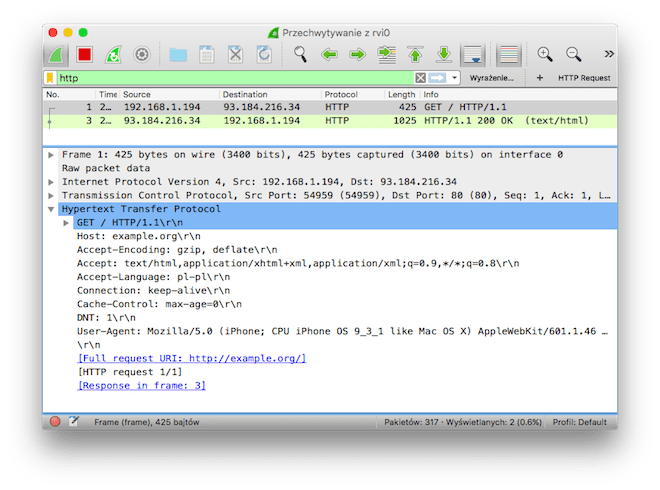Sort packets by the Protocol column
This screenshot has width=660, height=490.
click(350, 94)
